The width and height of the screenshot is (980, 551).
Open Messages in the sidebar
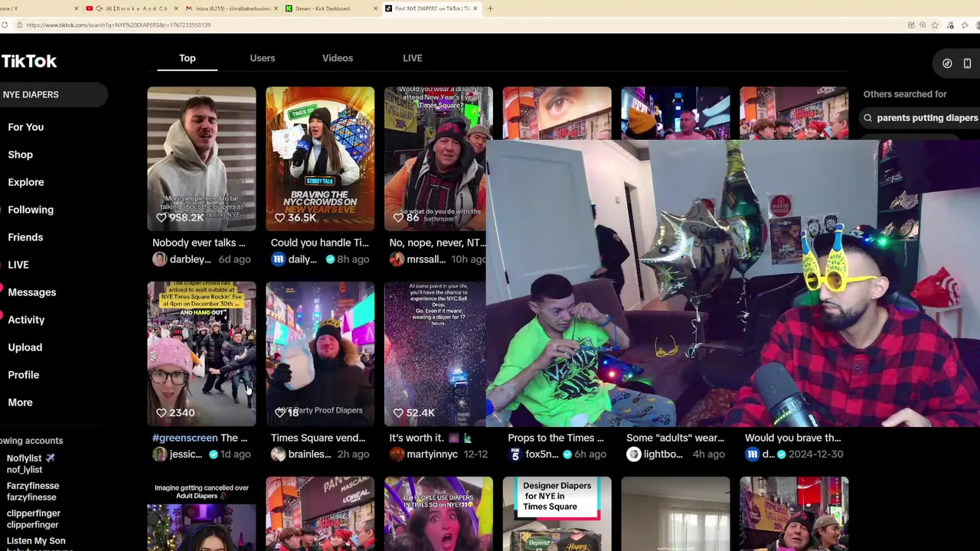32,292
